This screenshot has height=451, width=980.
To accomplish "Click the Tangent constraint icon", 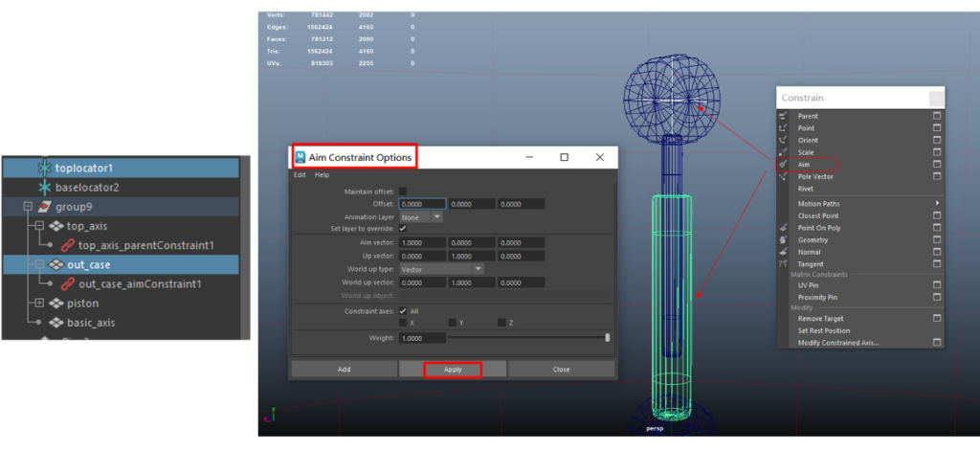I will pos(783,264).
